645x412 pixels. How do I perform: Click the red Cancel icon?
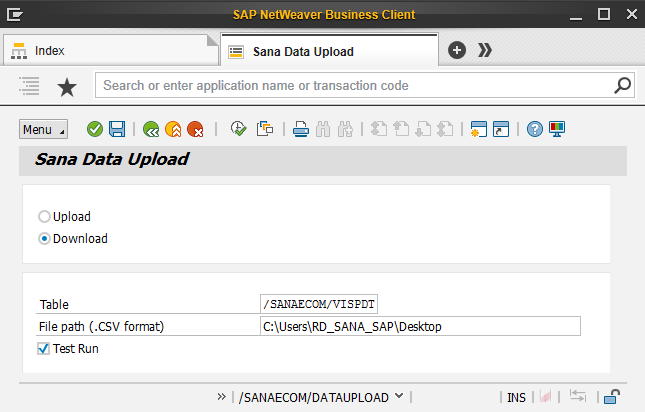click(x=195, y=129)
